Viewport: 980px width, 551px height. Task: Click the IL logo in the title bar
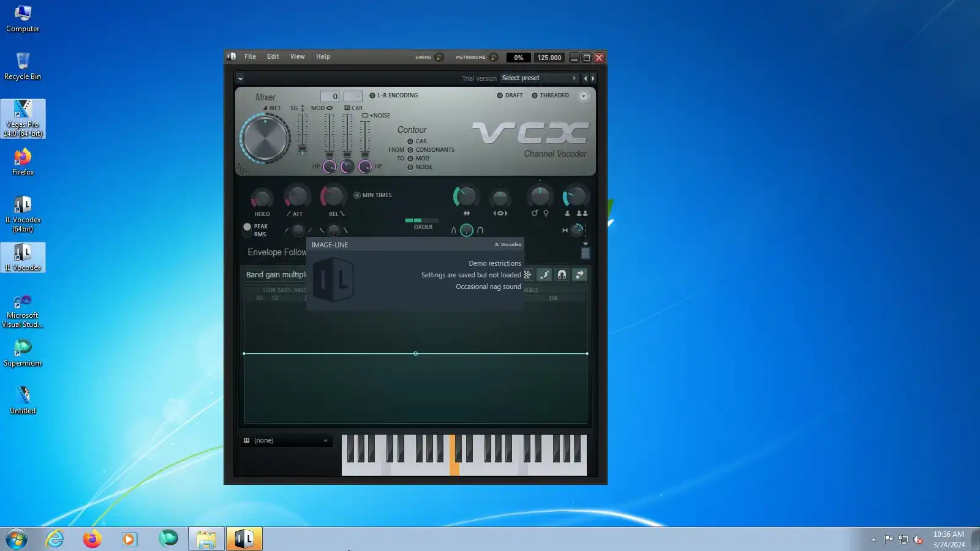(232, 56)
